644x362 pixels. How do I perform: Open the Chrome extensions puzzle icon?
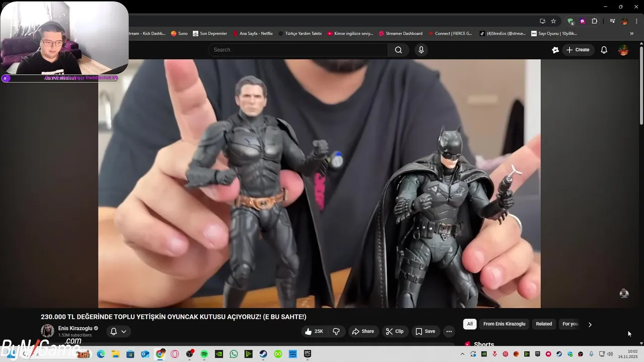(x=594, y=21)
